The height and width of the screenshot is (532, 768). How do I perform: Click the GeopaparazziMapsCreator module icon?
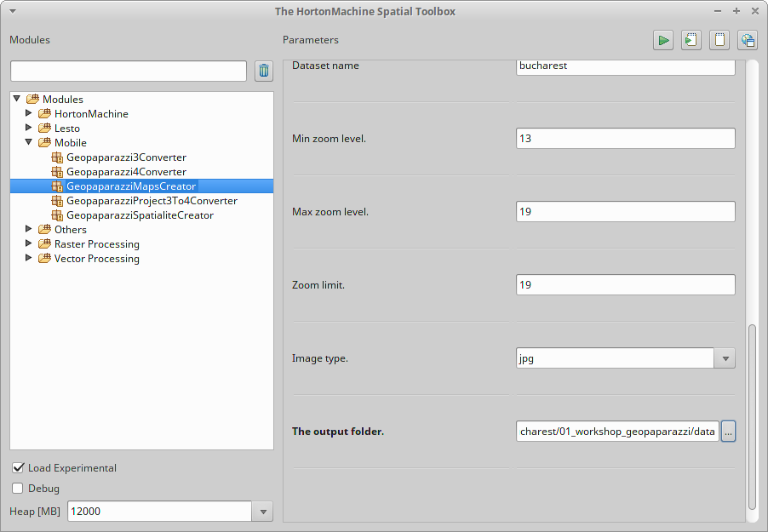57,186
